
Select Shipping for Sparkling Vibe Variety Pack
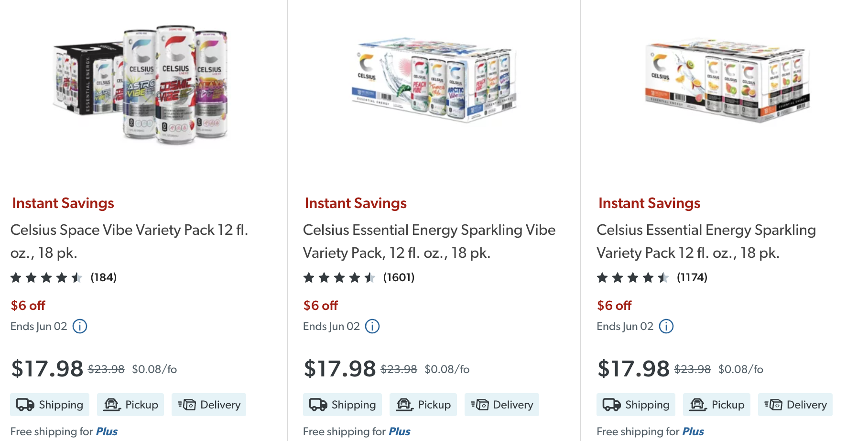(342, 405)
